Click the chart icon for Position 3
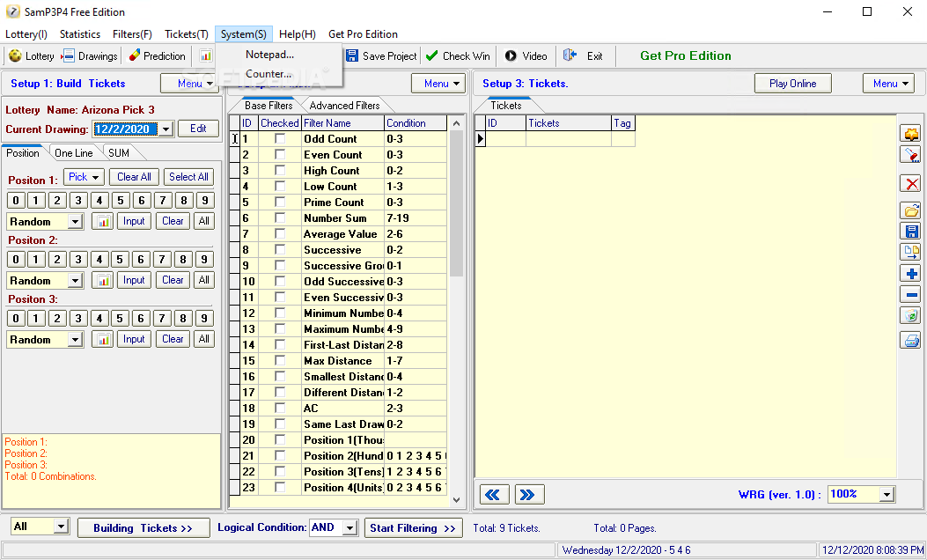 (x=102, y=339)
